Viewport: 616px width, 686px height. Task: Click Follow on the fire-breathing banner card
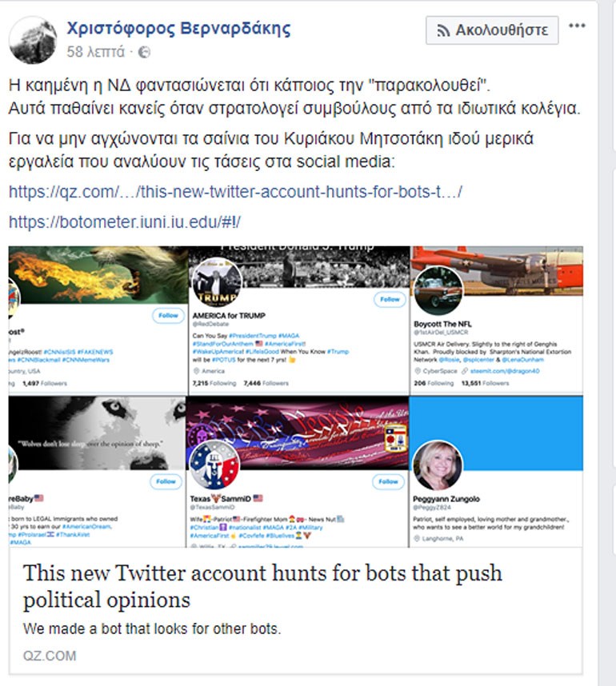pos(168,316)
